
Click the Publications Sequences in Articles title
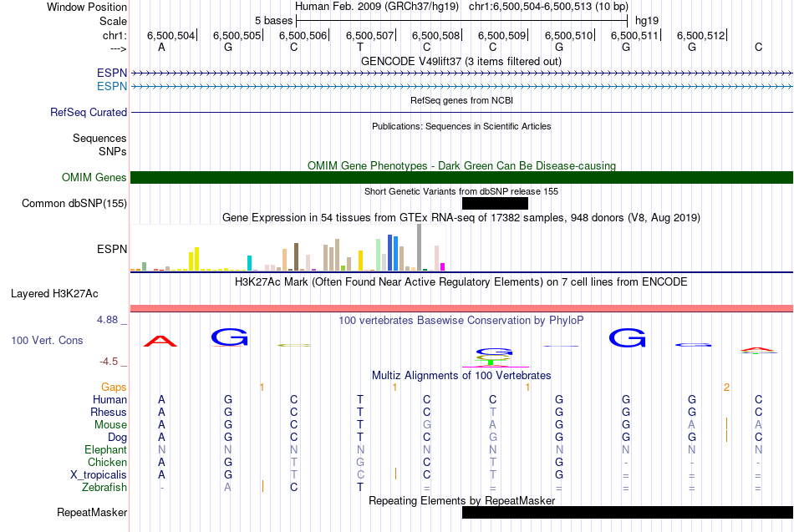click(461, 127)
